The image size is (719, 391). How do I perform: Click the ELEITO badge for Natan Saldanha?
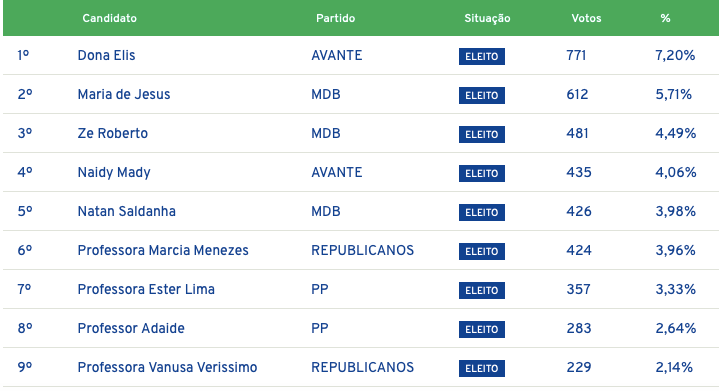481,212
